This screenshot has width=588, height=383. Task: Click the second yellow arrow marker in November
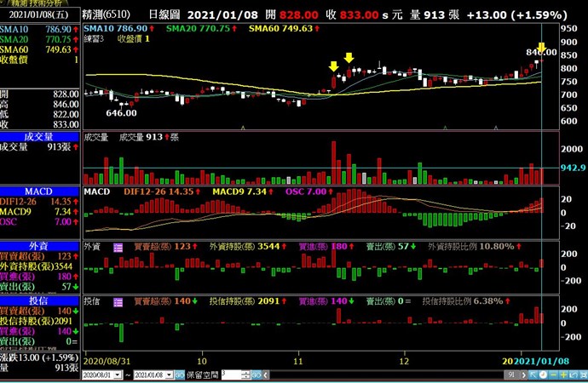[x=349, y=58]
